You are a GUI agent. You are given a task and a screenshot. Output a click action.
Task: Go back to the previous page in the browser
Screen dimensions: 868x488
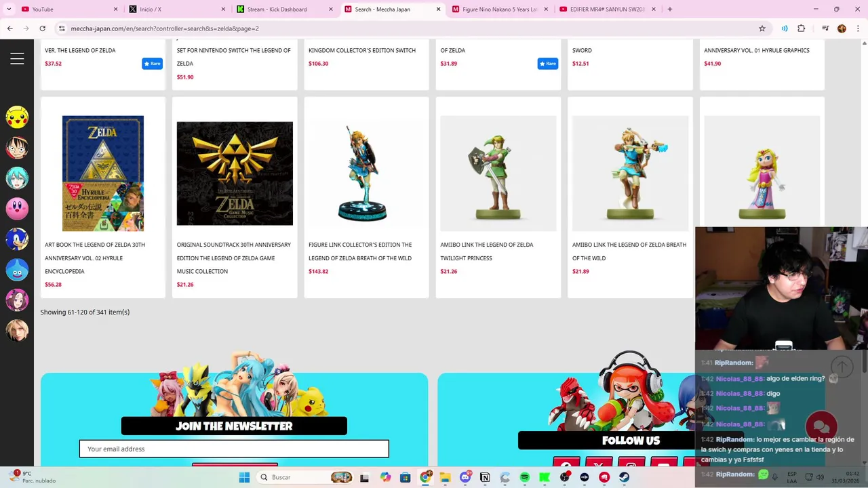pyautogui.click(x=9, y=28)
